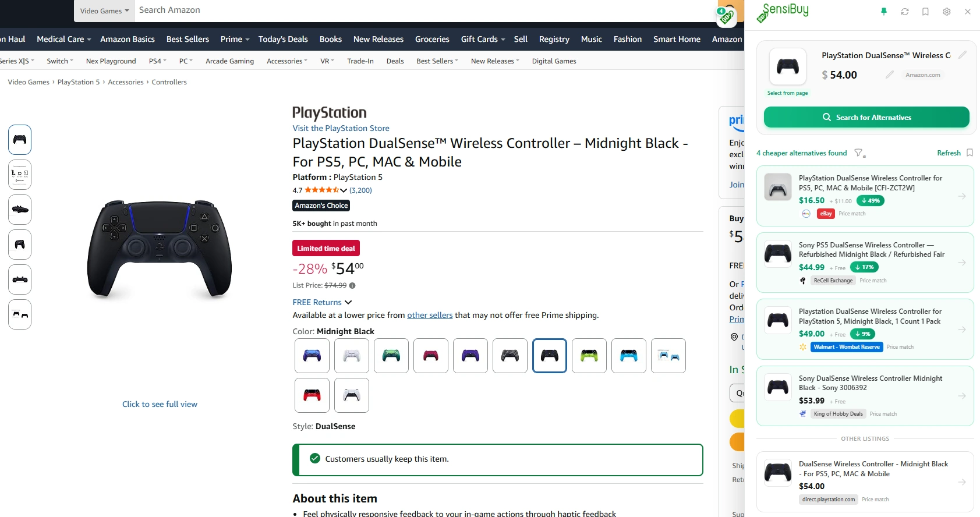Click the Walmart - Wombat Reserve badge
This screenshot has height=517, width=980.
(847, 347)
